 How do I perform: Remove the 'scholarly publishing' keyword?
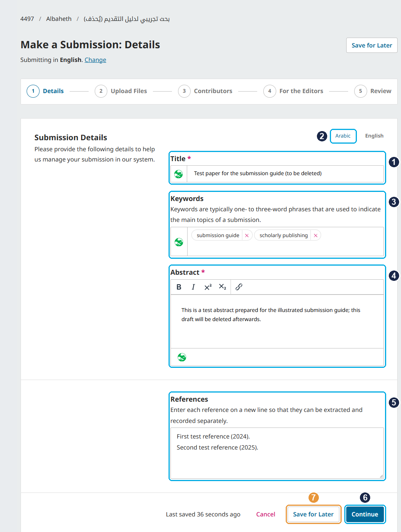tap(316, 236)
